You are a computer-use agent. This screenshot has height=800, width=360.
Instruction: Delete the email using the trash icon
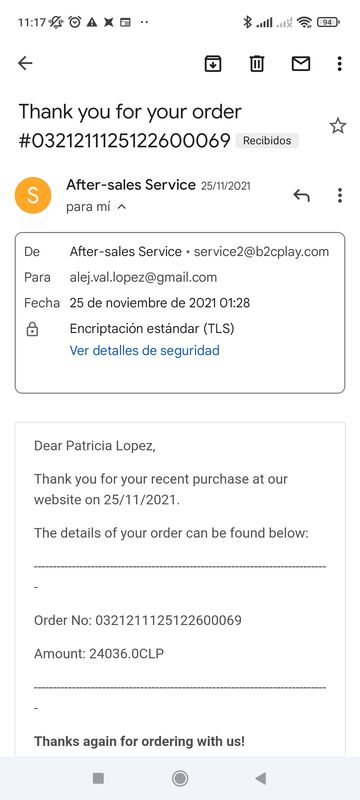pyautogui.click(x=256, y=63)
